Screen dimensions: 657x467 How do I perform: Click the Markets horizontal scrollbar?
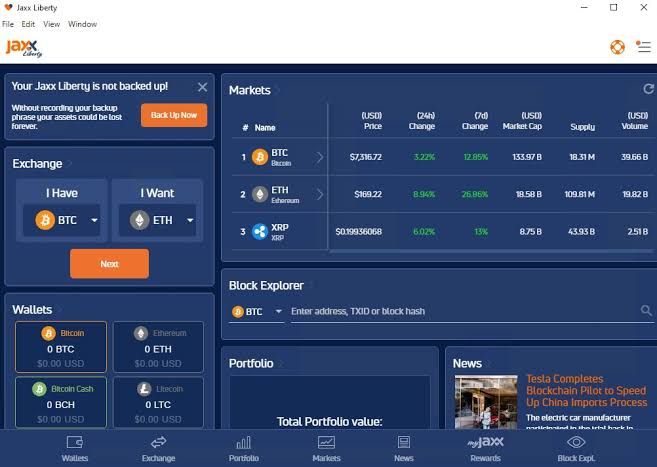(x=490, y=251)
